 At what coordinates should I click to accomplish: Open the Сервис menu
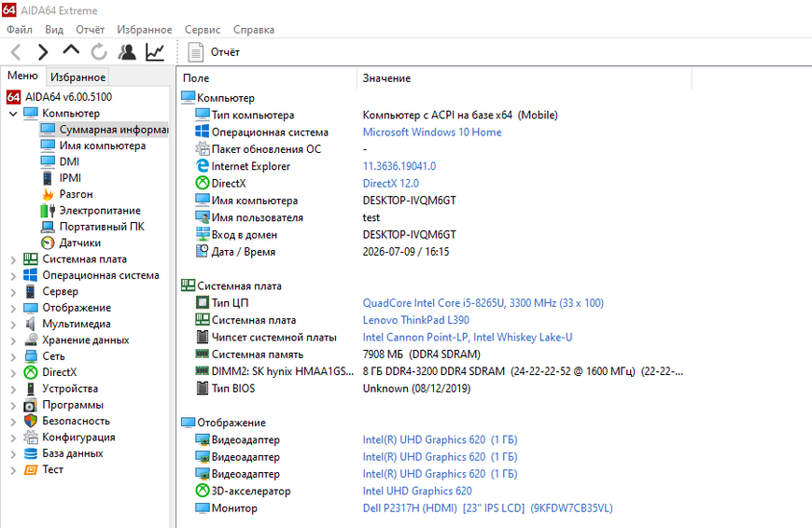pyautogui.click(x=203, y=30)
